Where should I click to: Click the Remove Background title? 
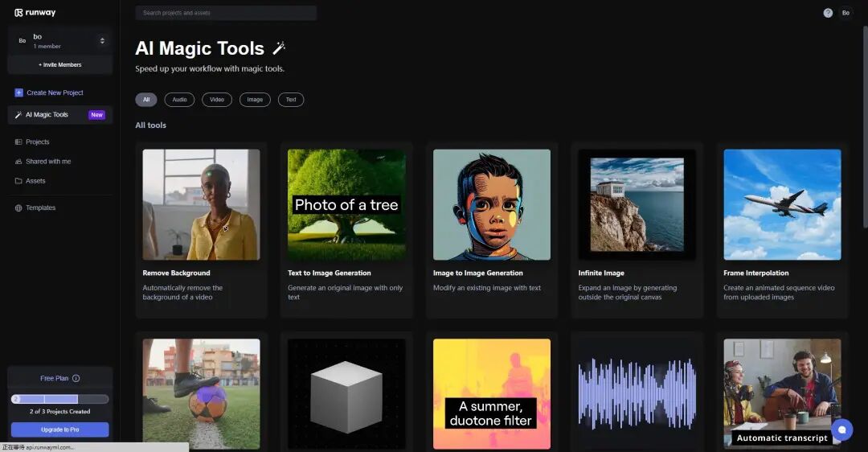(176, 273)
